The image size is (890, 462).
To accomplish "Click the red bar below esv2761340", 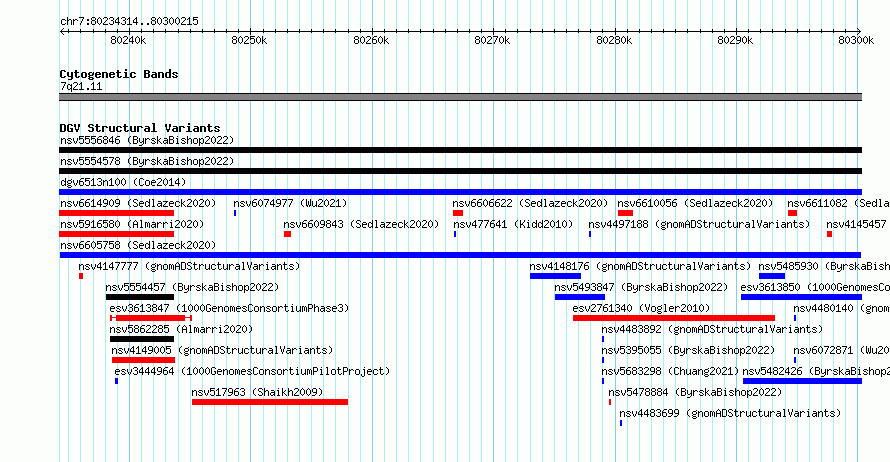I will 674,318.
